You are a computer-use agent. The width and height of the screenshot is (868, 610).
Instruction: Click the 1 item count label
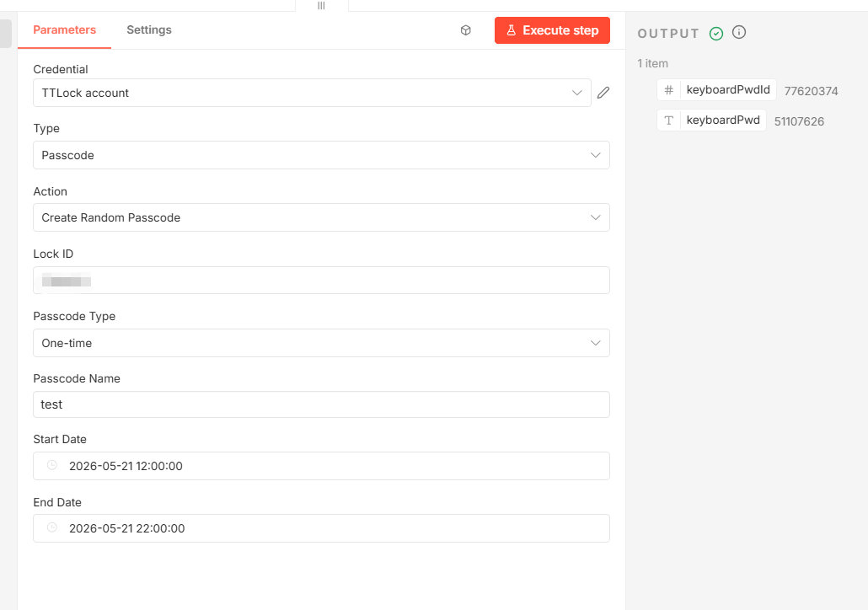coord(652,63)
